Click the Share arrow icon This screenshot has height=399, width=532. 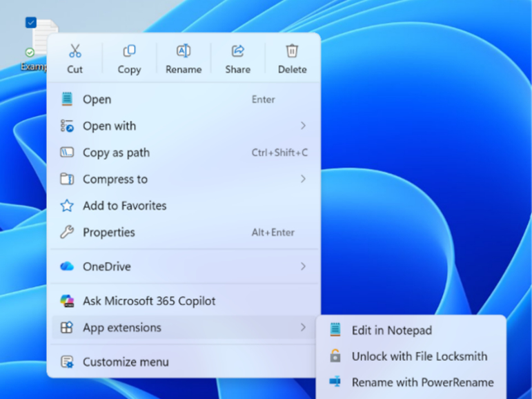(x=238, y=51)
